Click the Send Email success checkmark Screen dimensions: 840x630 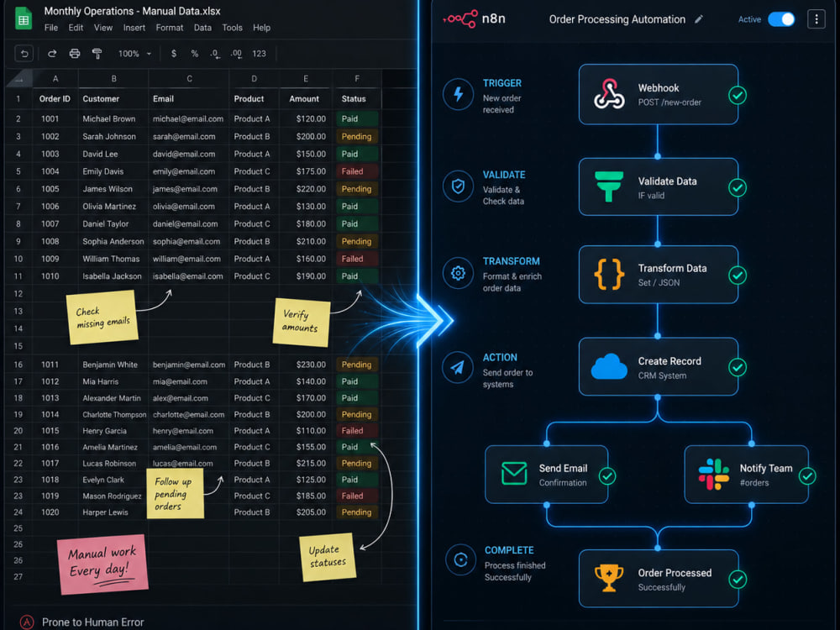[x=607, y=475]
